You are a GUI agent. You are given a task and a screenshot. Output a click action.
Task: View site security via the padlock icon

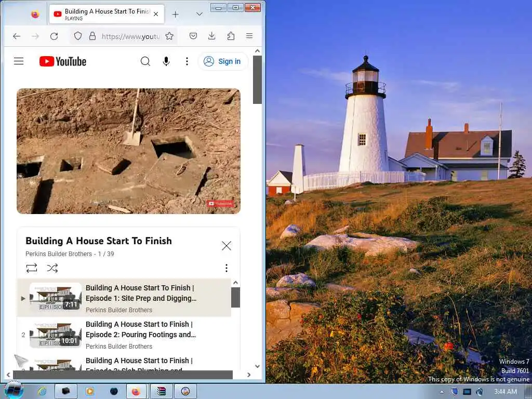click(x=92, y=36)
